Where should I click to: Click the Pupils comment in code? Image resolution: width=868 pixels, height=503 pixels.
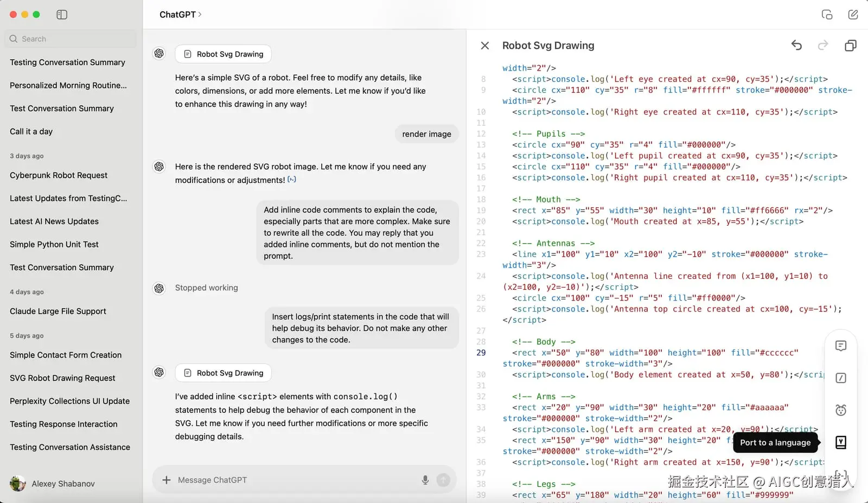(x=548, y=134)
